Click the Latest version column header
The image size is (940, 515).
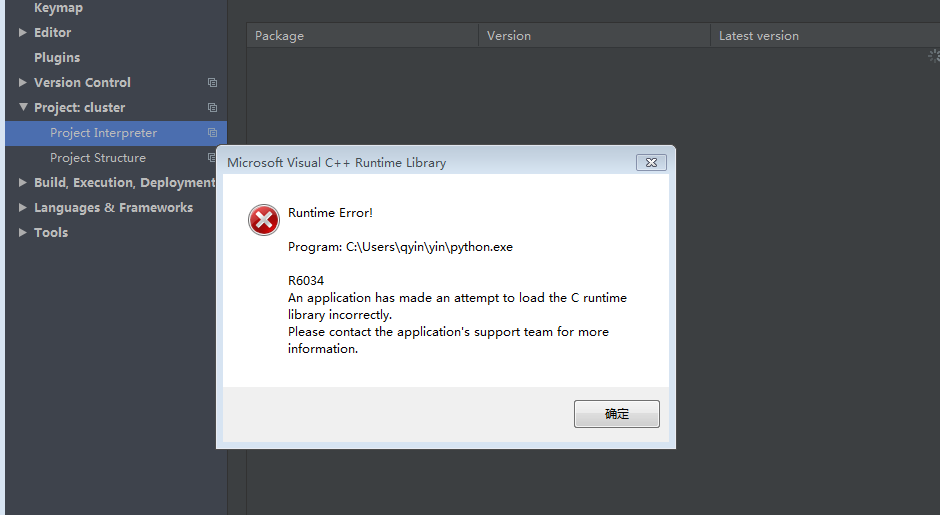[x=825, y=35]
